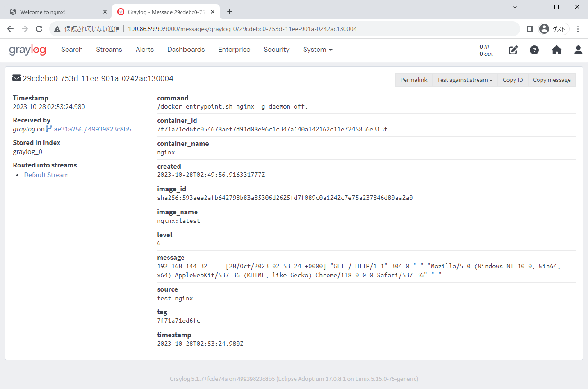Viewport: 588px width, 389px height.
Task: Click the Copy message button
Action: [x=552, y=80]
